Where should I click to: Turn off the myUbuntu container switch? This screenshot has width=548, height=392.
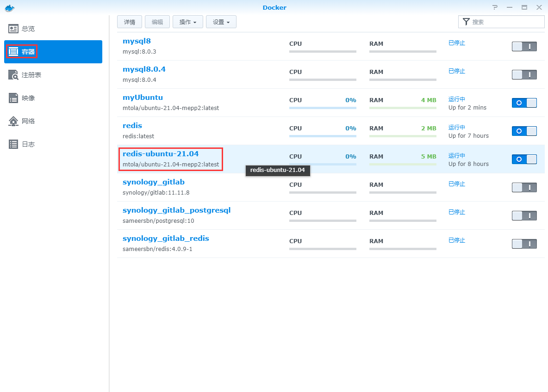point(524,103)
